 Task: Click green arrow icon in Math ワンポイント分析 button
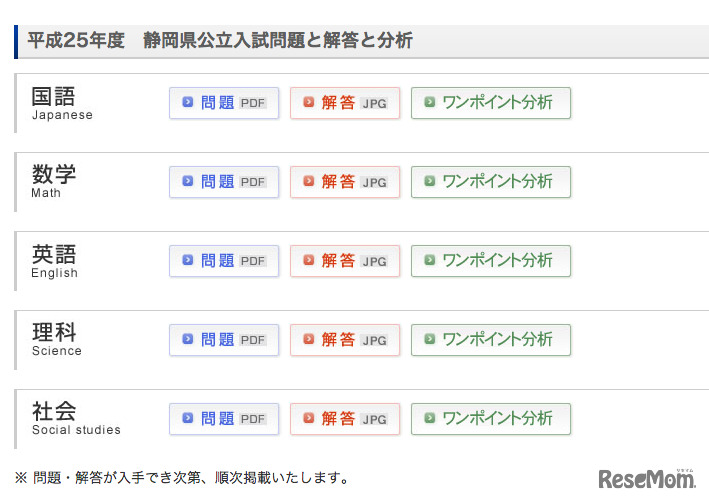tap(429, 181)
